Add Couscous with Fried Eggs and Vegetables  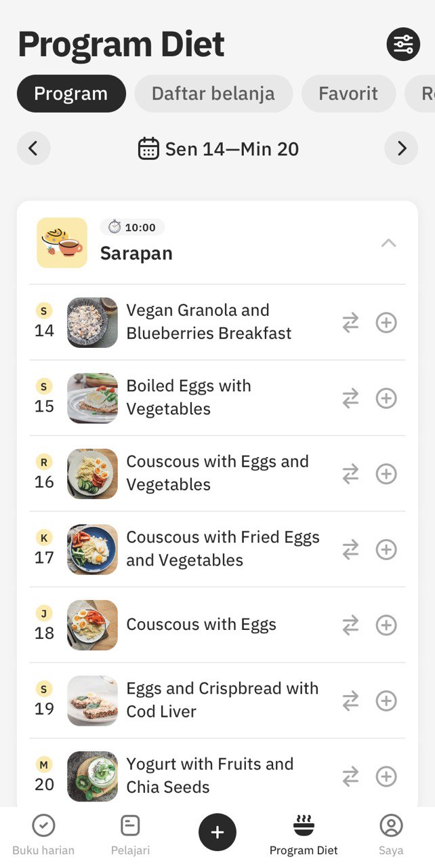coord(386,549)
